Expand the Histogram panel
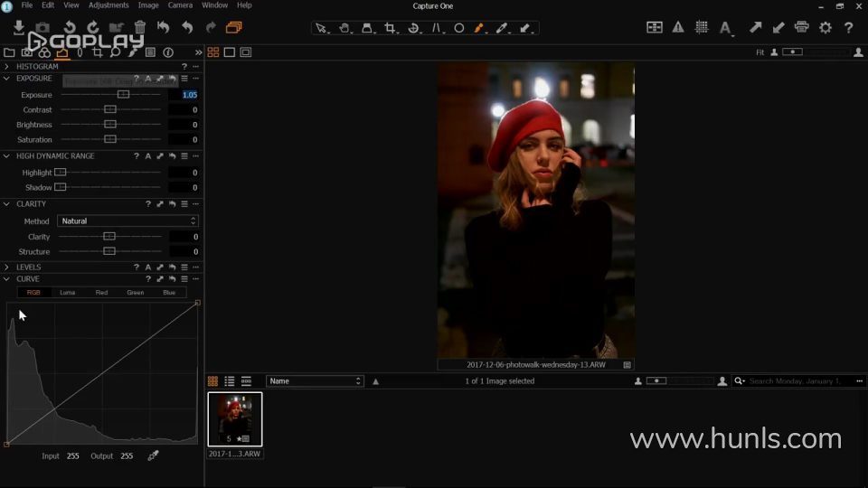 click(x=7, y=67)
